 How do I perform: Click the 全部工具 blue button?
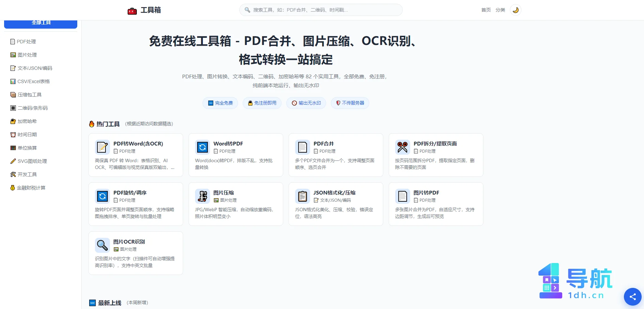pyautogui.click(x=41, y=24)
